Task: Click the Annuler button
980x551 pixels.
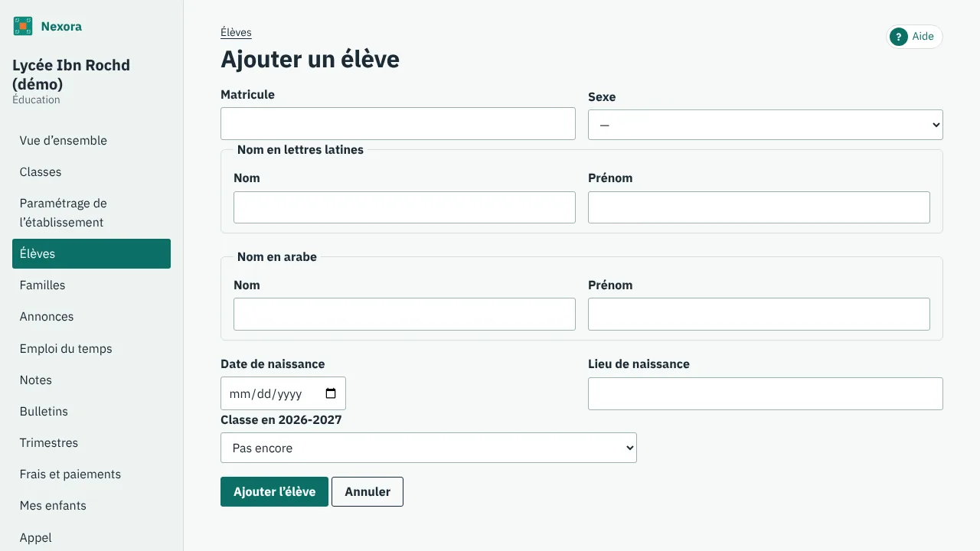Action: 367,492
